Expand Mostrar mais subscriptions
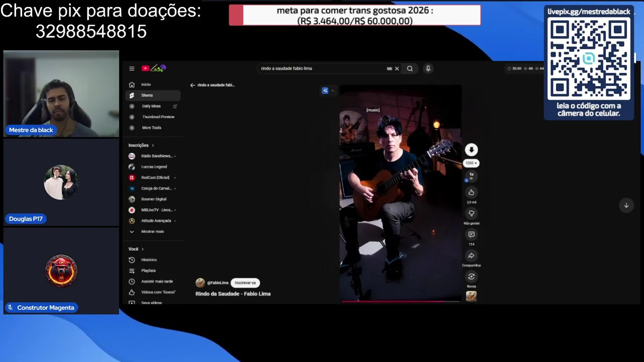Viewport: 644px width, 362px height. tap(153, 231)
